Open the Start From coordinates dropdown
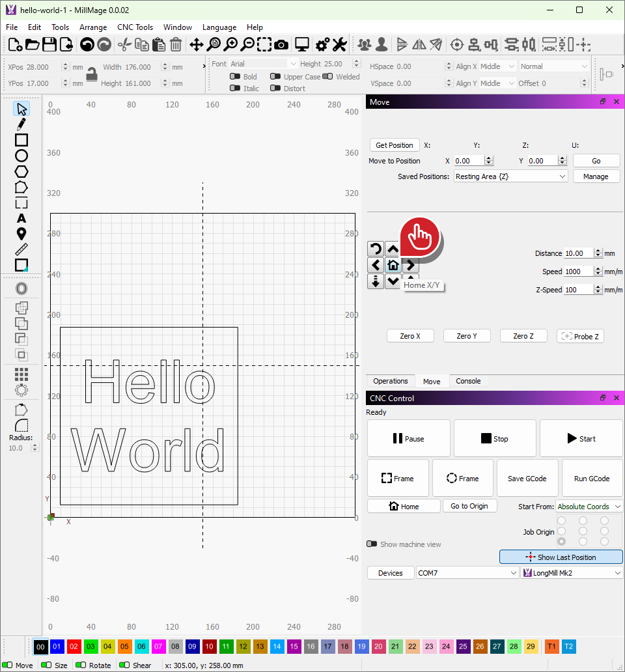 [x=589, y=507]
